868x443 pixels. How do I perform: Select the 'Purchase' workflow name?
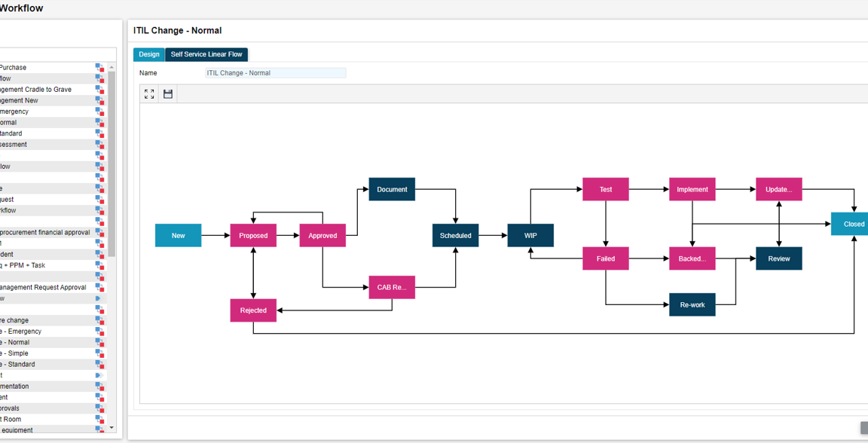pos(14,68)
